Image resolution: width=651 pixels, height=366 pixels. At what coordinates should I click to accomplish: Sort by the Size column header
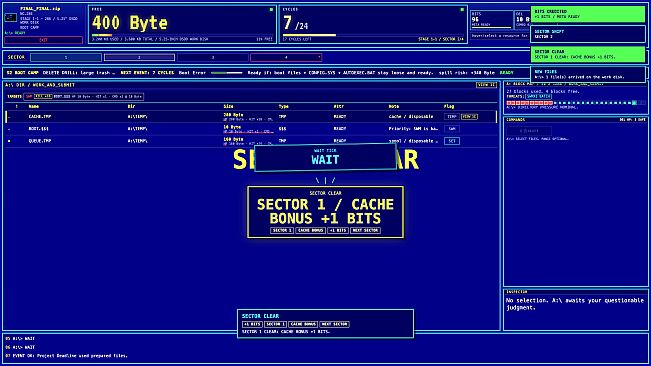point(228,107)
